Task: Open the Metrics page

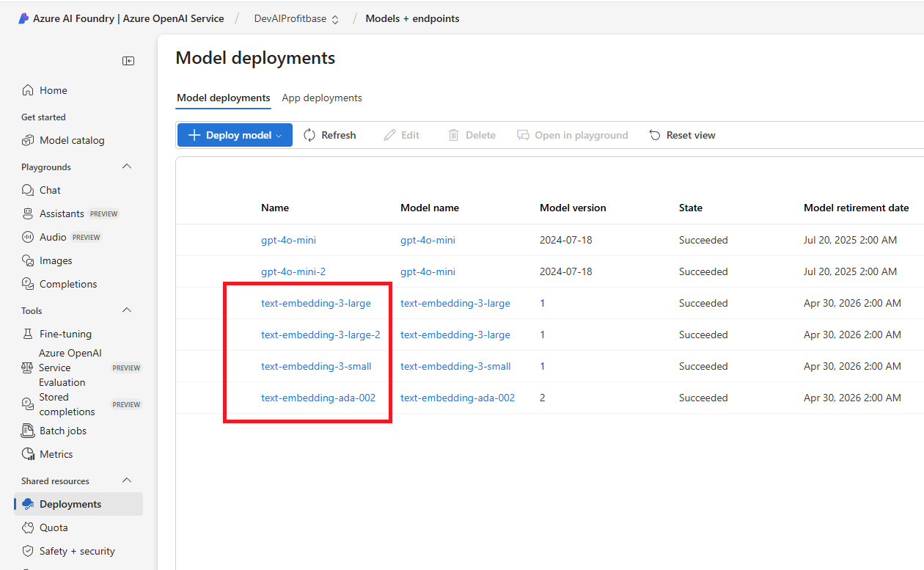Action: click(x=56, y=454)
